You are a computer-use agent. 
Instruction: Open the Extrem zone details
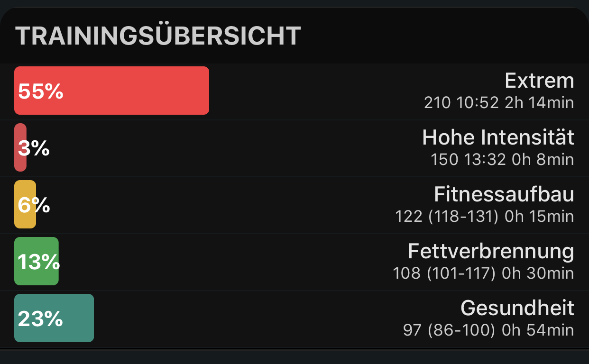pos(540,81)
